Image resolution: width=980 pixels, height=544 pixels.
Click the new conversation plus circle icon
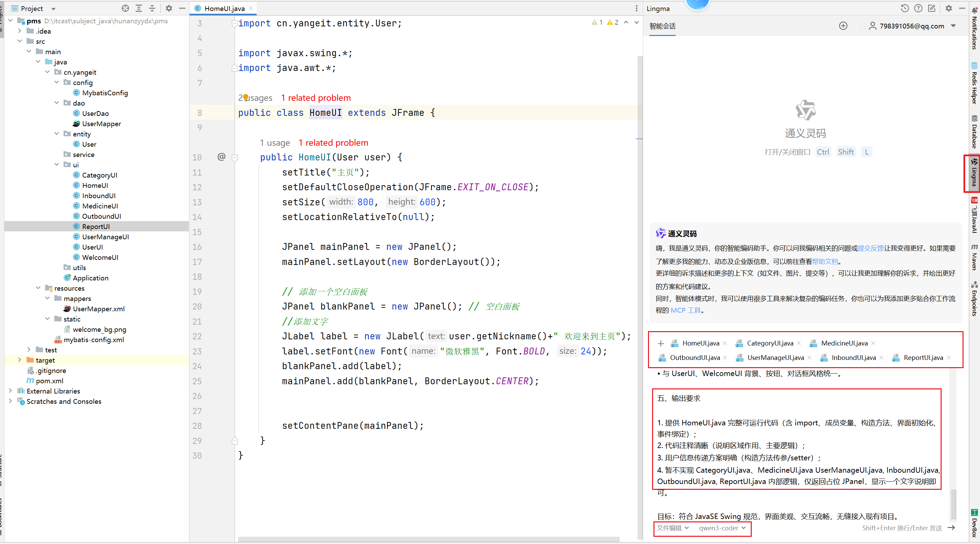pos(843,26)
